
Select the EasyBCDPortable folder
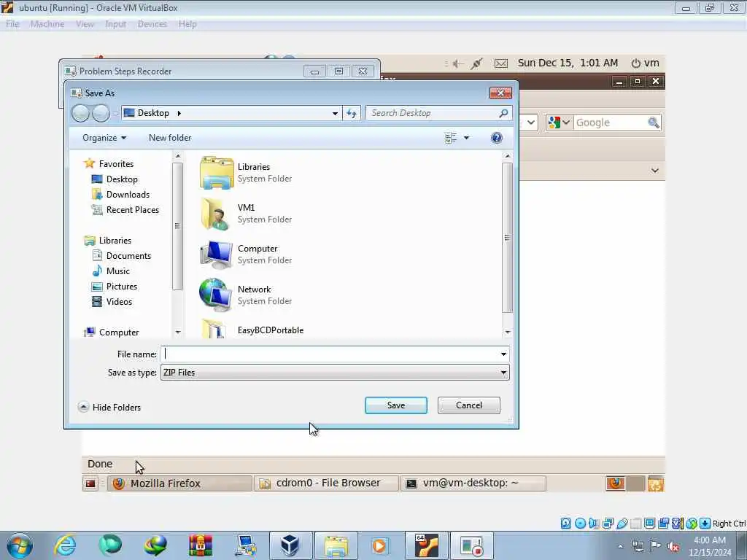[252, 329]
